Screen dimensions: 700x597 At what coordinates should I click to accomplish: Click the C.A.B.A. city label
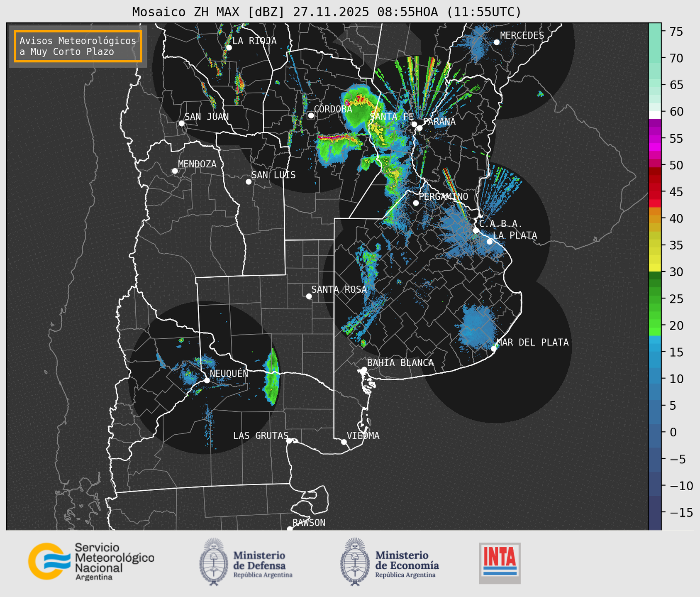point(500,224)
